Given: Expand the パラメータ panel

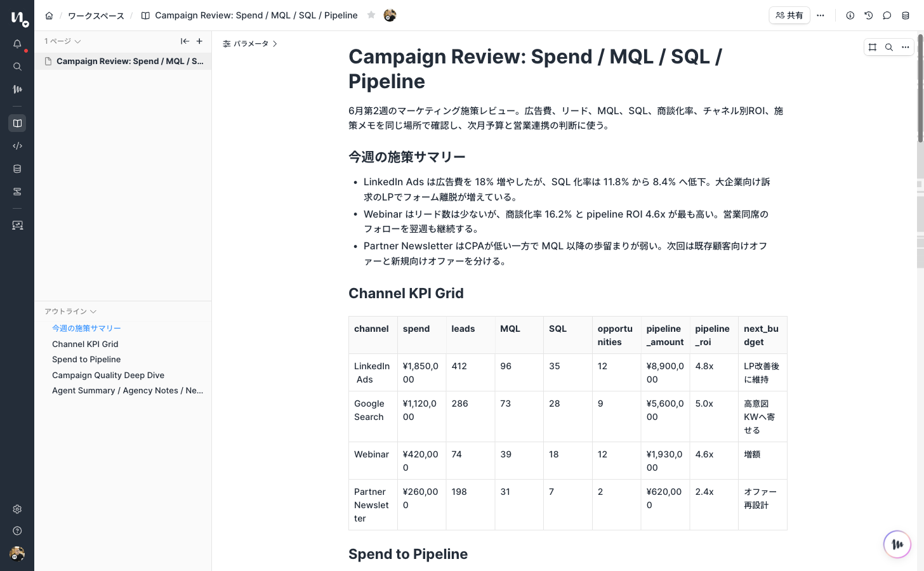Looking at the screenshot, I should (250, 44).
